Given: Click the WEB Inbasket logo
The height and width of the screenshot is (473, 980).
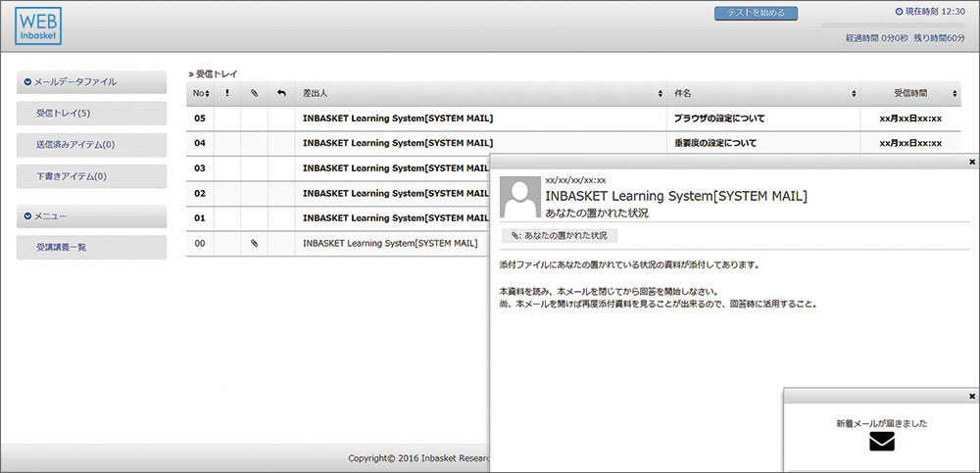Looking at the screenshot, I should 38,26.
